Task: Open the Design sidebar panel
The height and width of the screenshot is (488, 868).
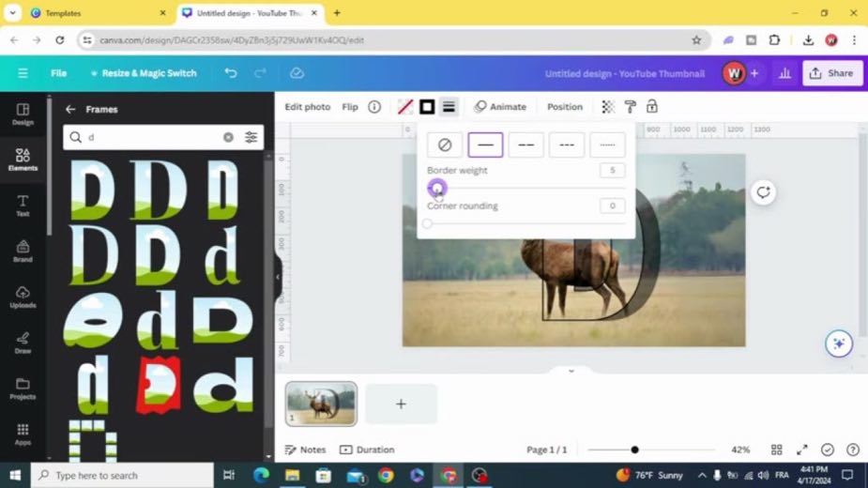Action: [x=23, y=114]
